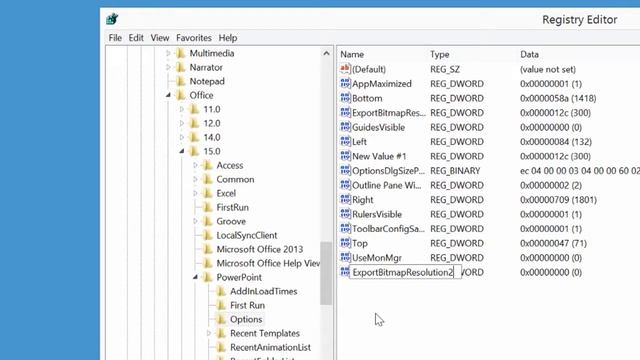This screenshot has width=640, height=360.
Task: Select the PowerPoint folder icon
Action: pos(208,277)
